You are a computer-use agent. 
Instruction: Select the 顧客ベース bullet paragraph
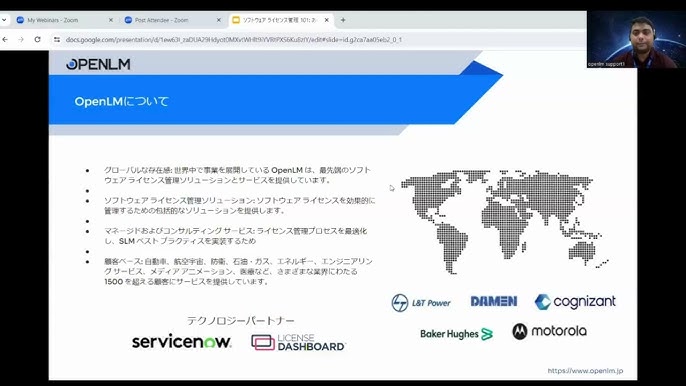[238, 271]
